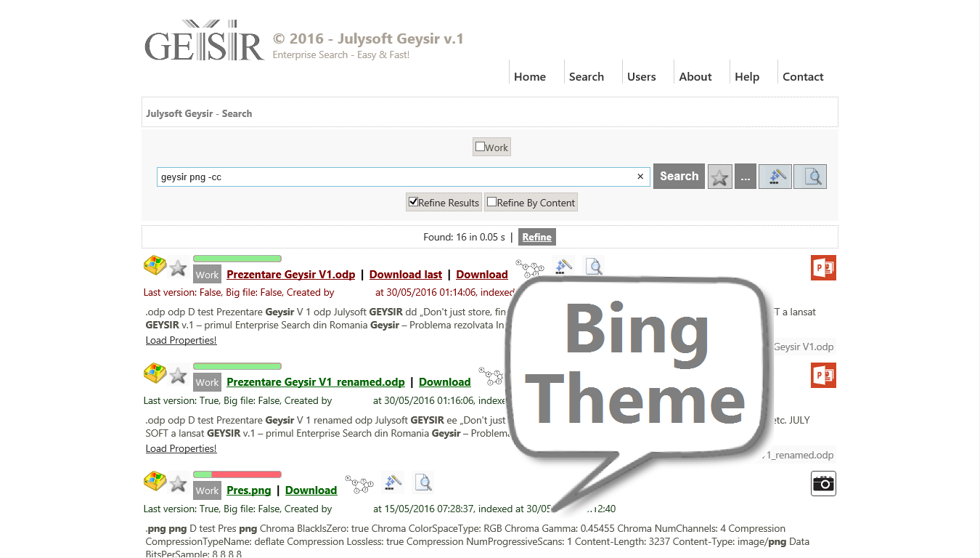The width and height of the screenshot is (980, 558).
Task: Click camera image-type icon on Pres.png row
Action: (823, 484)
